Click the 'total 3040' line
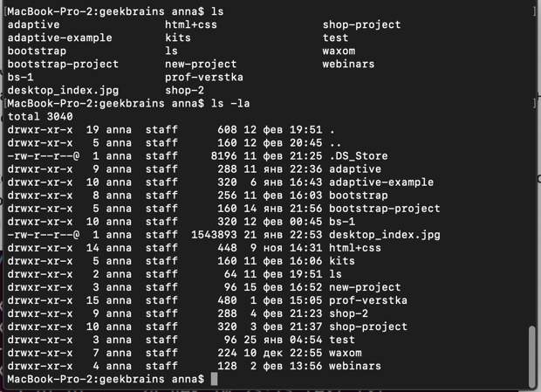 40,116
